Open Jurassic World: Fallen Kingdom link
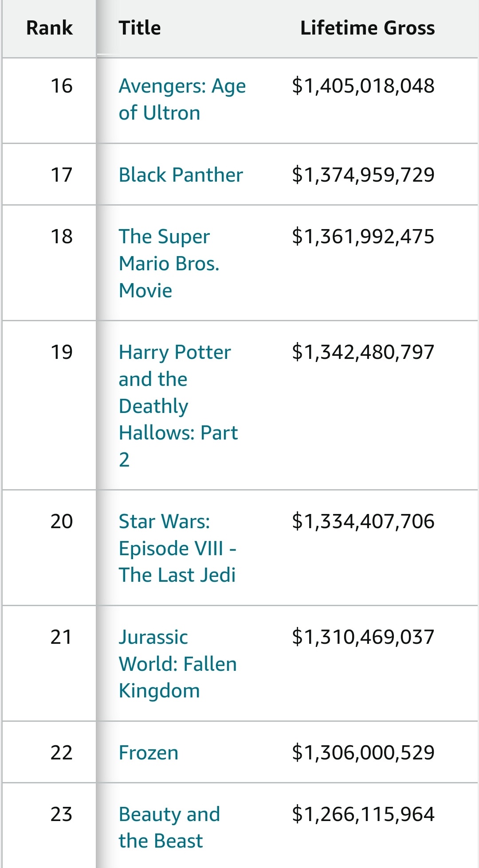 (177, 664)
